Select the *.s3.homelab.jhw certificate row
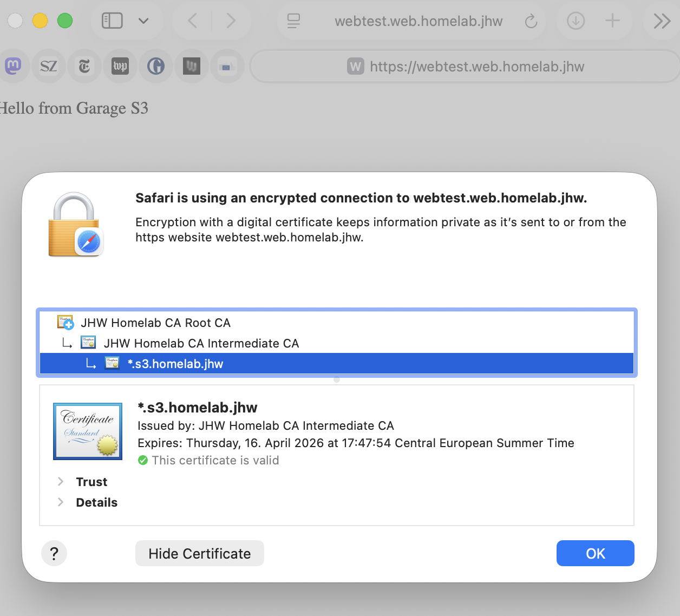Screen dimensions: 680x616 tap(175, 364)
